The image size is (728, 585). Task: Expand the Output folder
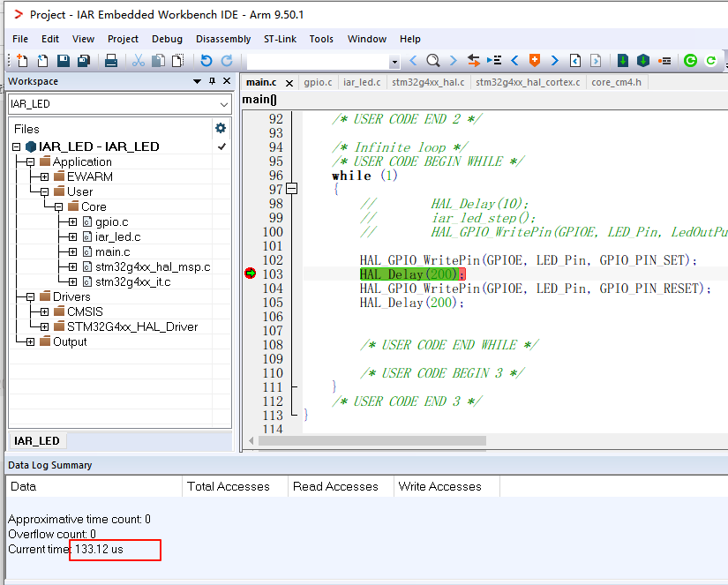[x=30, y=342]
